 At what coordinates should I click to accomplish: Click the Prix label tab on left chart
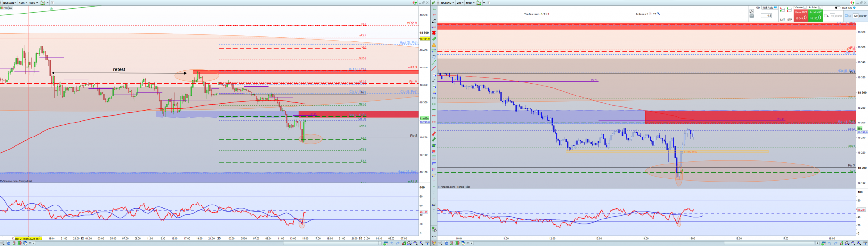(4, 8)
